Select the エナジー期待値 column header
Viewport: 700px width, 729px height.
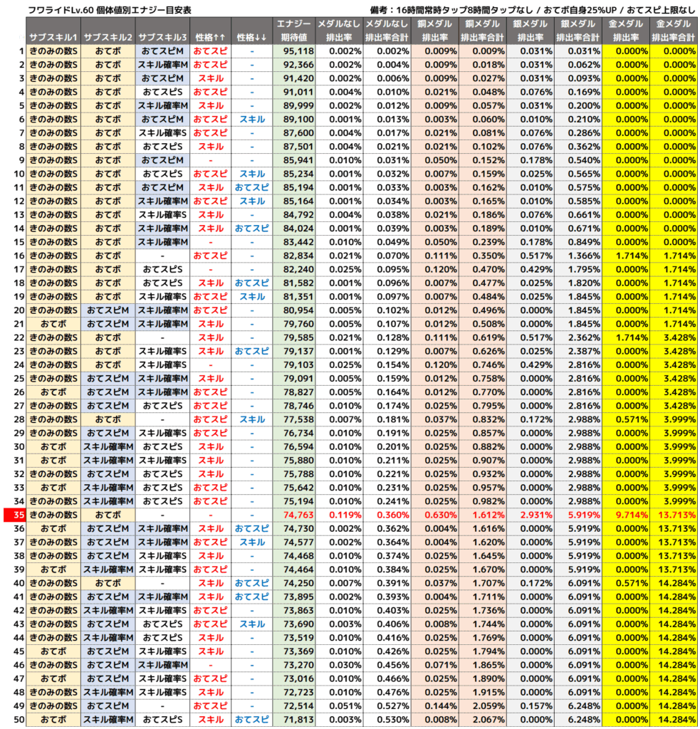(294, 31)
